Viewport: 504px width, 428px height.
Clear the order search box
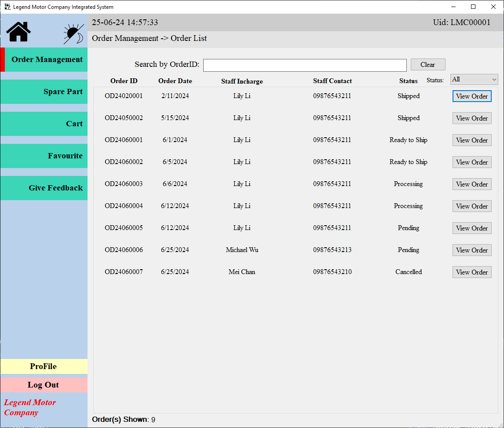(427, 65)
